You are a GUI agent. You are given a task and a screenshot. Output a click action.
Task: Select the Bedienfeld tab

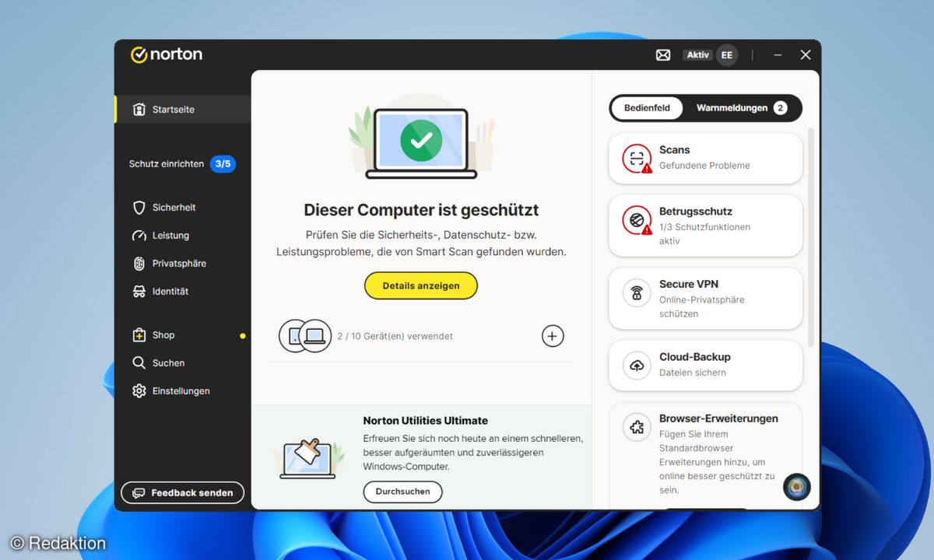(x=648, y=108)
